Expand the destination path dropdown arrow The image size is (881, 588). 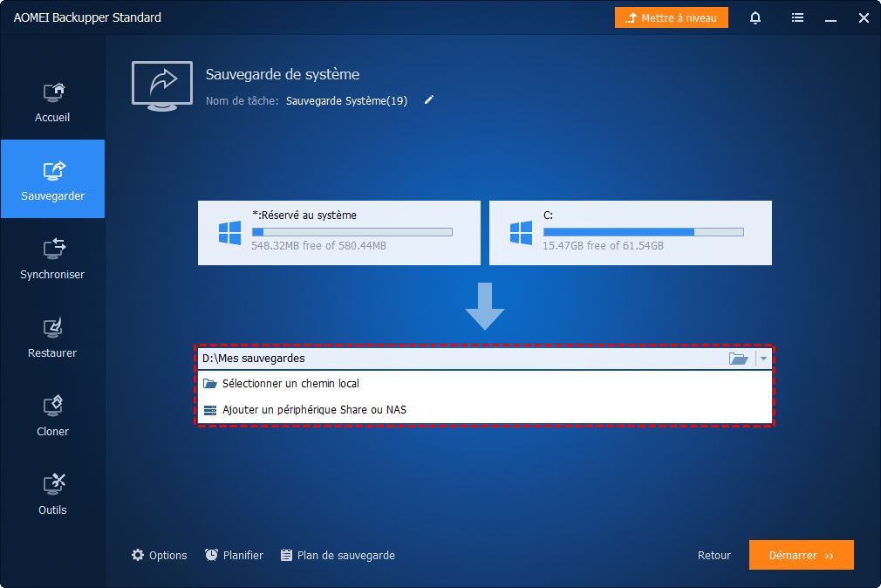(x=763, y=359)
